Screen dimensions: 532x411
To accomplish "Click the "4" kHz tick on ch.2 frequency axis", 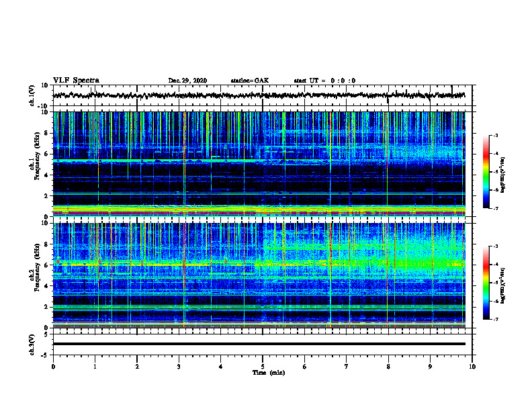I will (x=47, y=286).
